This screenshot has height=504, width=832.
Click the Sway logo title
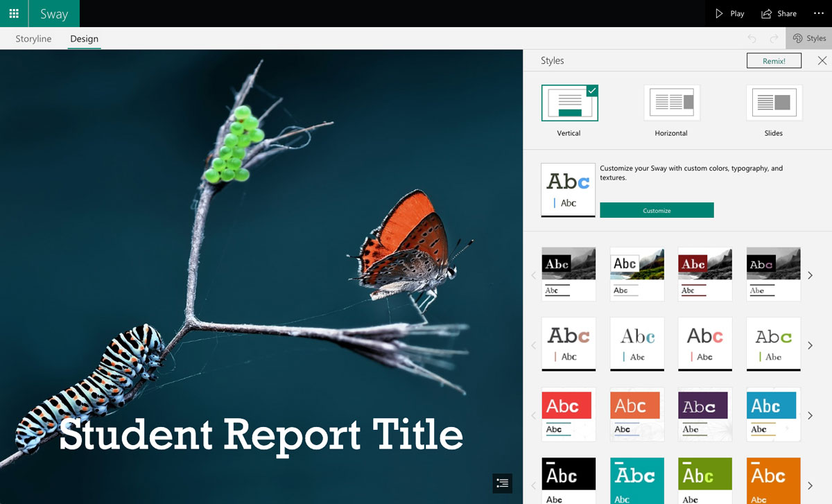pyautogui.click(x=54, y=14)
